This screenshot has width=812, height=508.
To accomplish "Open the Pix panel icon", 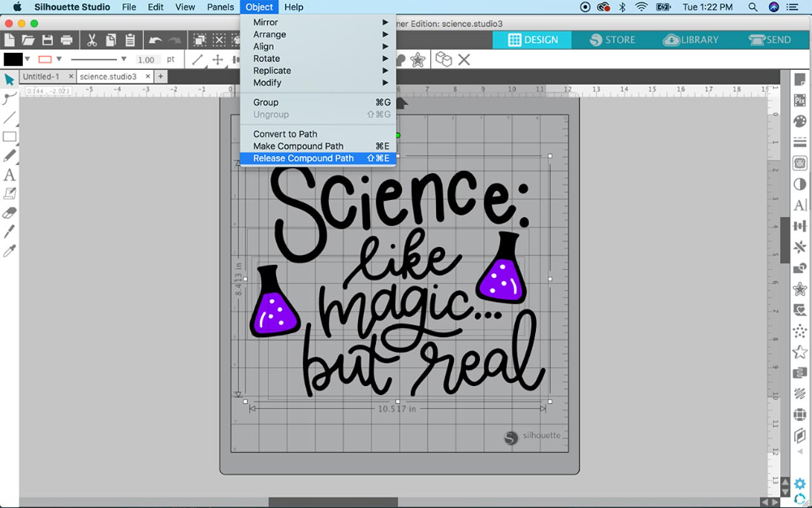I will (800, 100).
